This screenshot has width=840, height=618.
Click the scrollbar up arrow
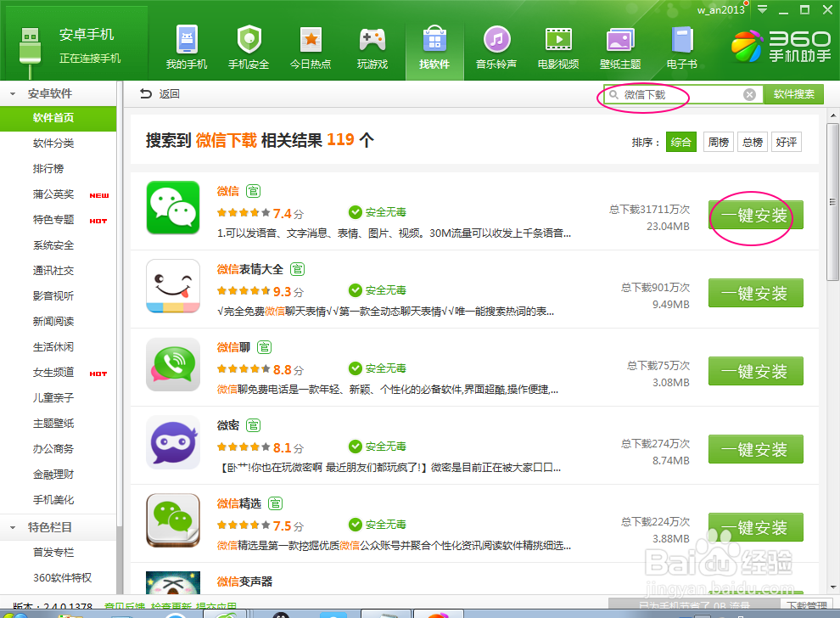point(833,115)
